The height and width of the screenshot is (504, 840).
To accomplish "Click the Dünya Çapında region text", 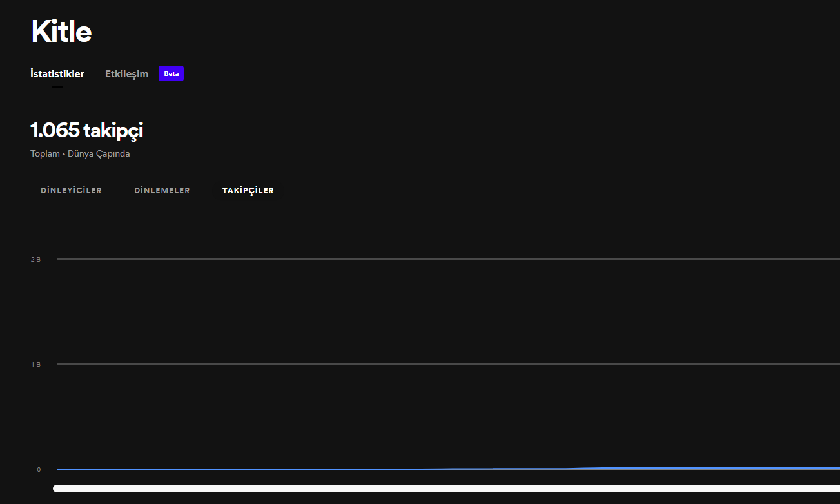I will click(x=99, y=154).
